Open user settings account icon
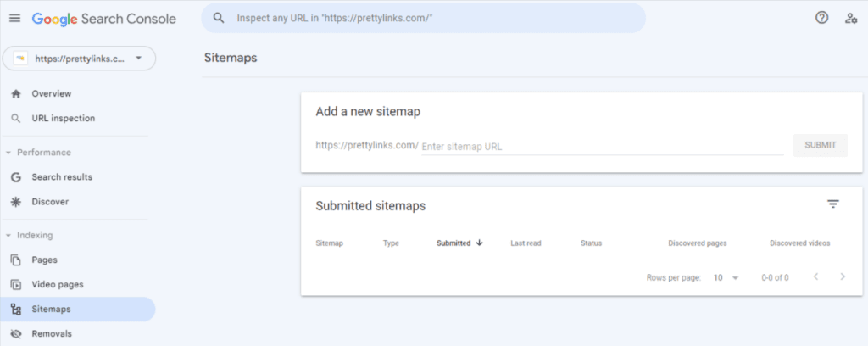Screen dimensions: 868x346 [x=851, y=19]
